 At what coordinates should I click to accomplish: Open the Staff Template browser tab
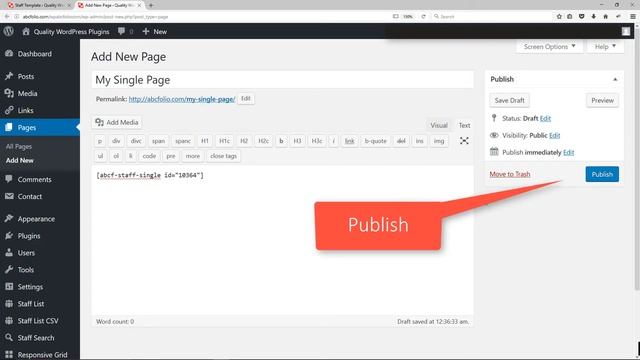point(39,5)
